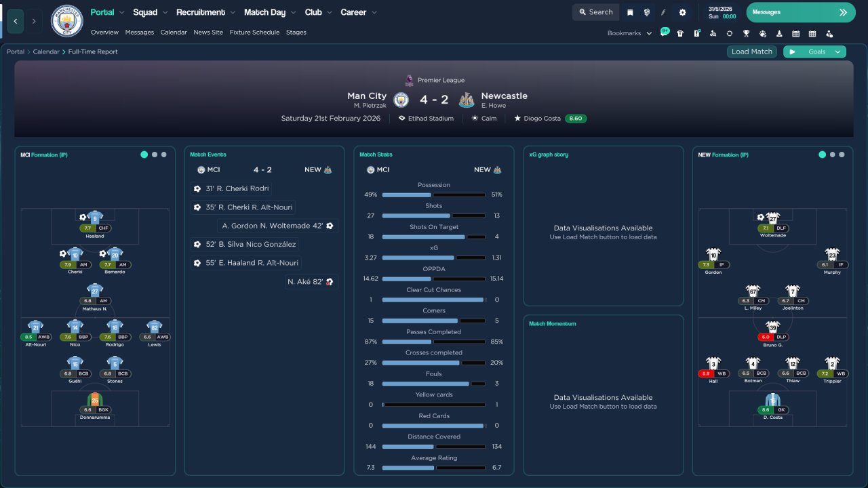
Task: Select the first view dot in MCI Formation panel
Action: coord(144,155)
